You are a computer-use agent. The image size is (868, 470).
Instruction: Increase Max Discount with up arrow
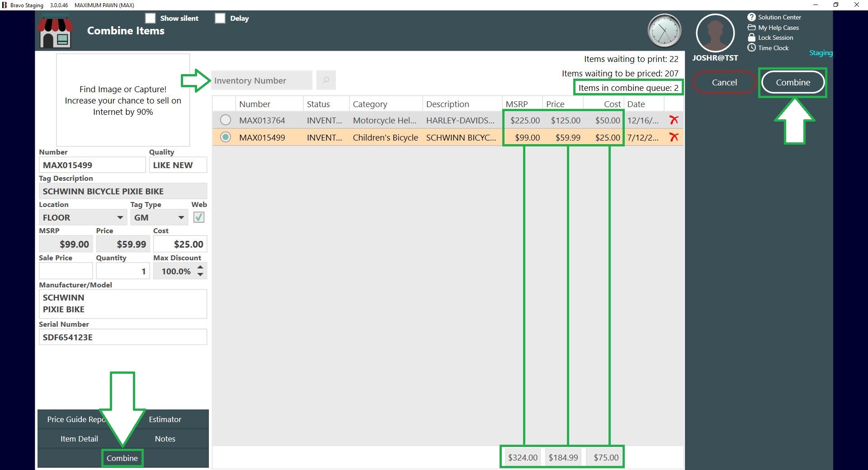click(x=200, y=267)
